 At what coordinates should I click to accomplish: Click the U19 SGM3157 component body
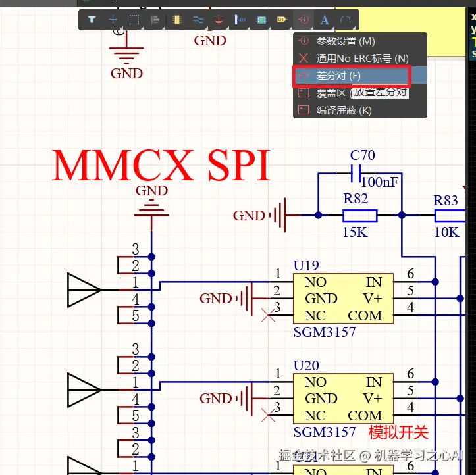point(343,299)
